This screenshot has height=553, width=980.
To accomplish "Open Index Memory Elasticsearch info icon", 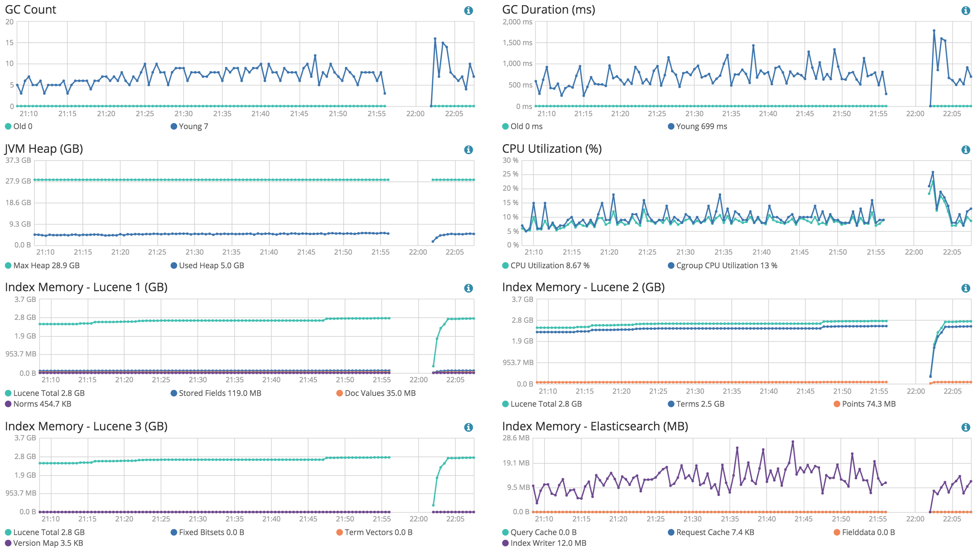I will (966, 427).
